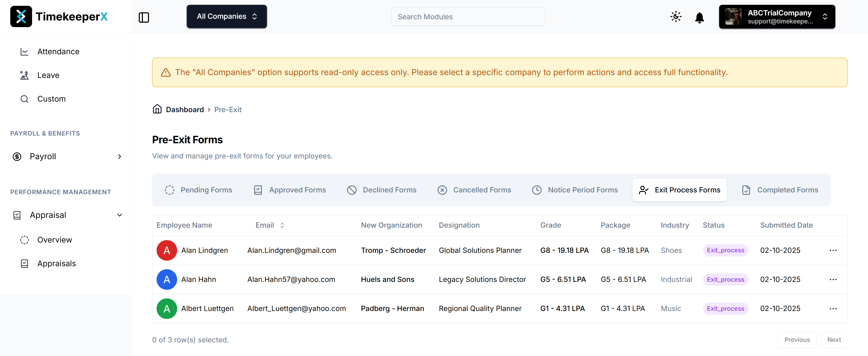Click Alan Lindgren's red avatar

[167, 250]
